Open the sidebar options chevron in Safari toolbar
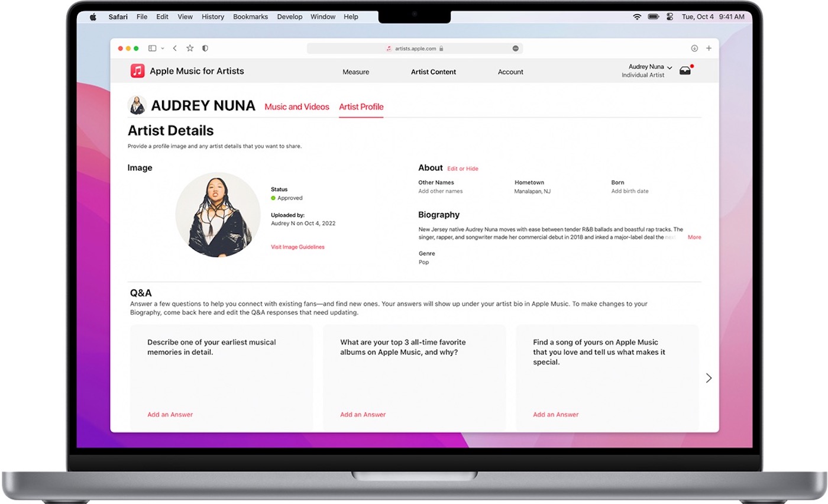This screenshot has height=504, width=828. [163, 49]
